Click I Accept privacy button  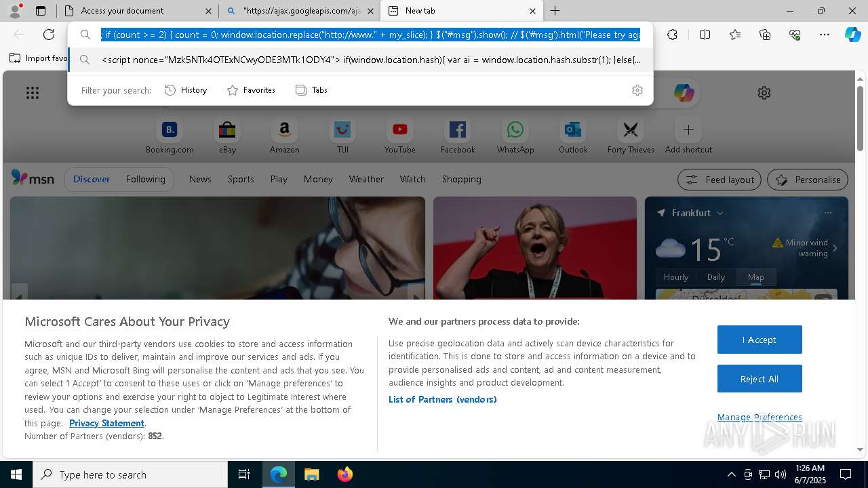759,340
